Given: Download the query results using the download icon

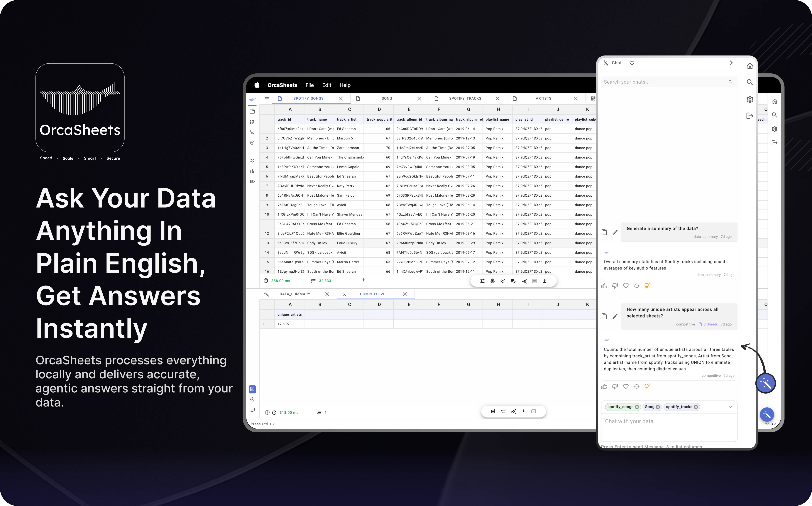Looking at the screenshot, I should pyautogui.click(x=545, y=281).
